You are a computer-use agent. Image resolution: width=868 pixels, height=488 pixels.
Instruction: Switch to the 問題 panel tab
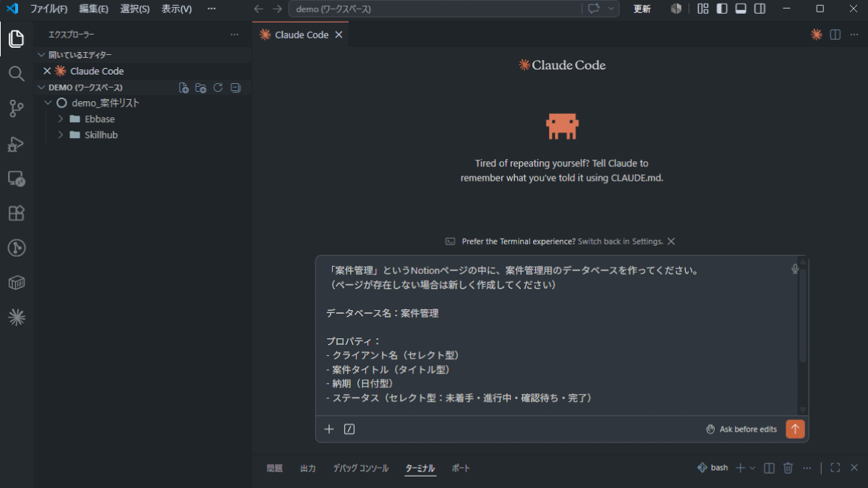[x=274, y=468]
